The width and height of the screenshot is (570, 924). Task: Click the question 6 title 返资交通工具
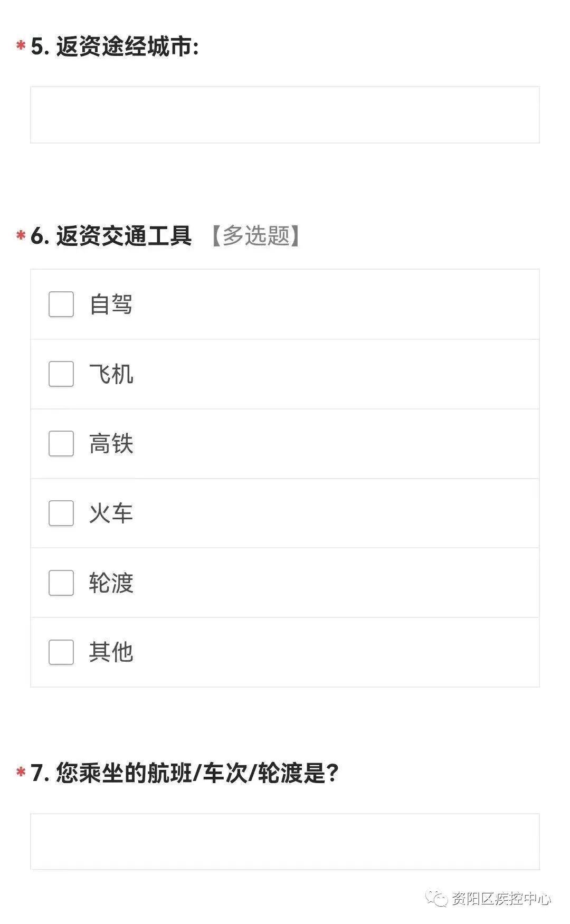coord(111,235)
